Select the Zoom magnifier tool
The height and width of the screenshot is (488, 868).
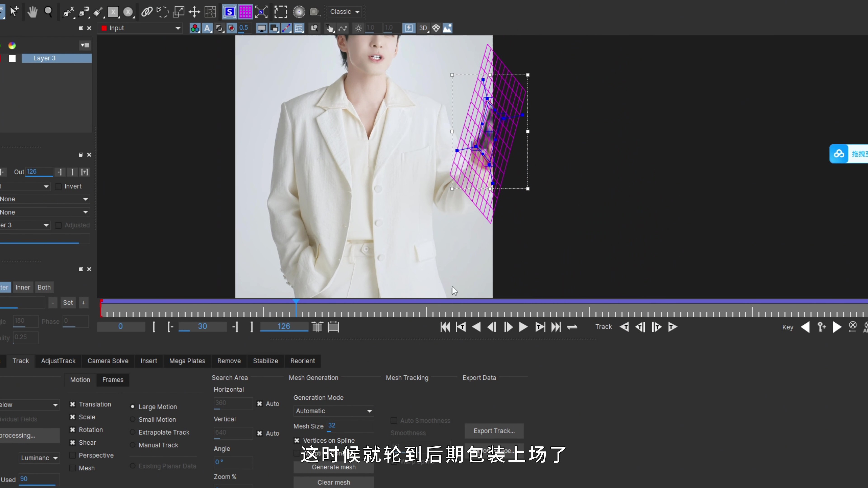49,12
